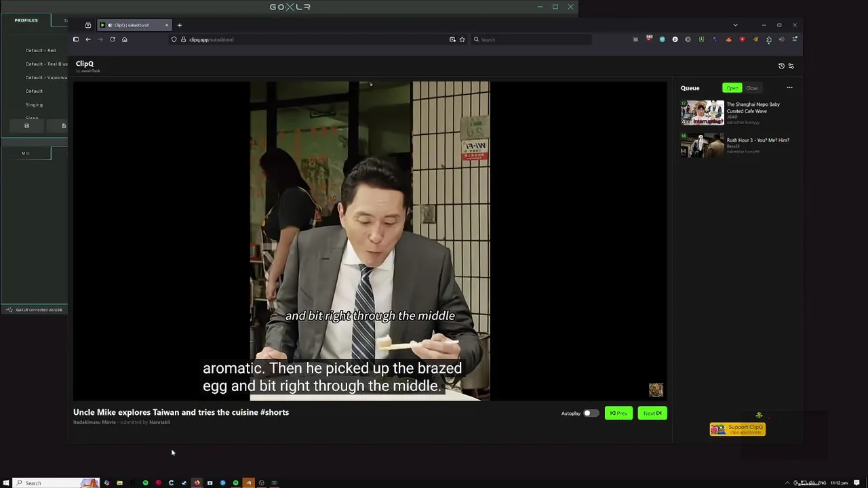Open browser home page
This screenshot has height=488, width=868.
(x=125, y=39)
